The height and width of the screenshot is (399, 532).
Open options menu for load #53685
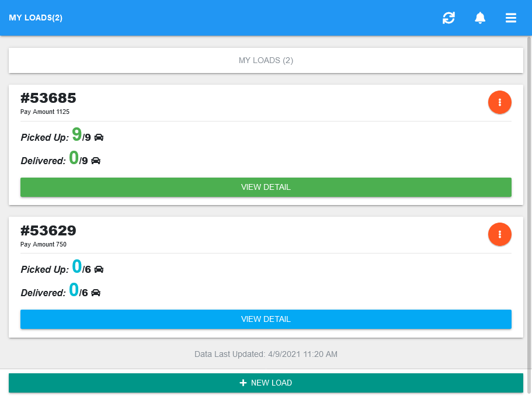pos(499,102)
